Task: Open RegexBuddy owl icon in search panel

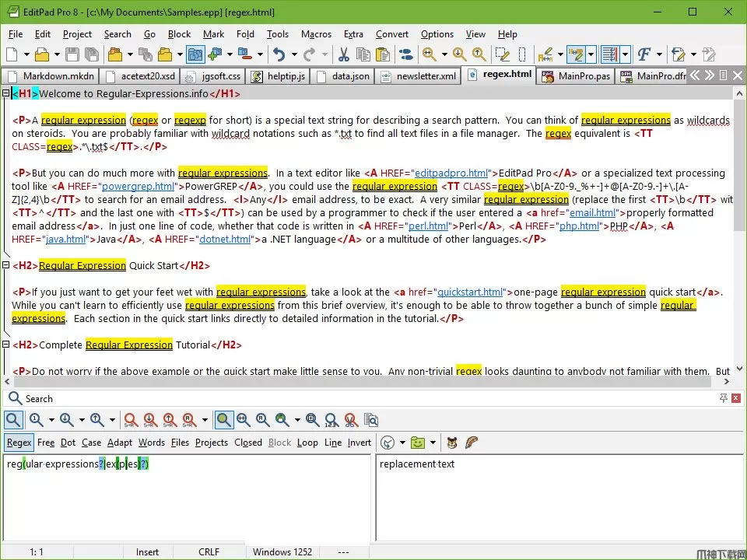Action: pos(452,443)
